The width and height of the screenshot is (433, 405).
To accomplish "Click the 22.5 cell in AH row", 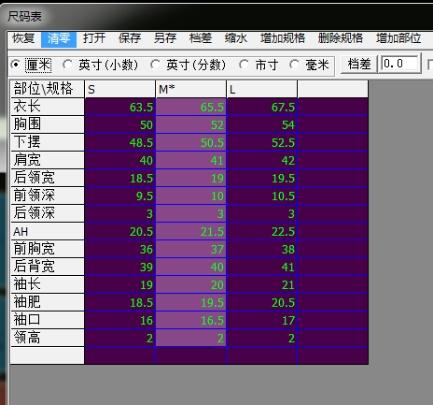I will click(262, 231).
